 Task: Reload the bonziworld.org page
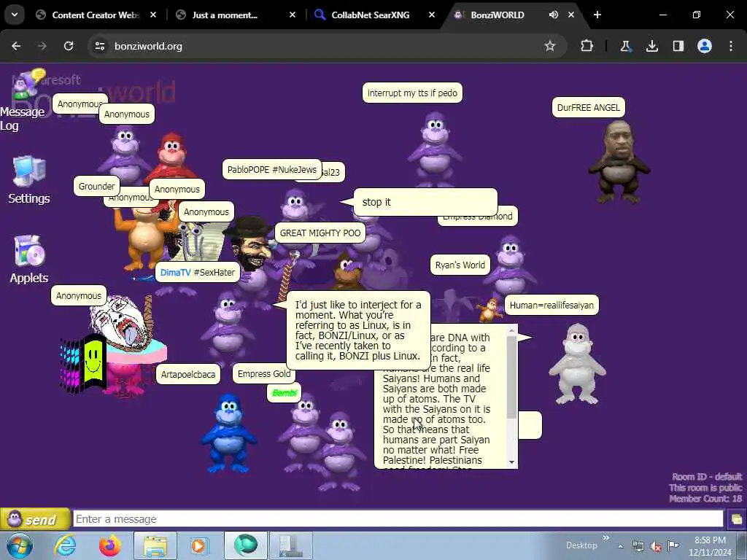69,46
